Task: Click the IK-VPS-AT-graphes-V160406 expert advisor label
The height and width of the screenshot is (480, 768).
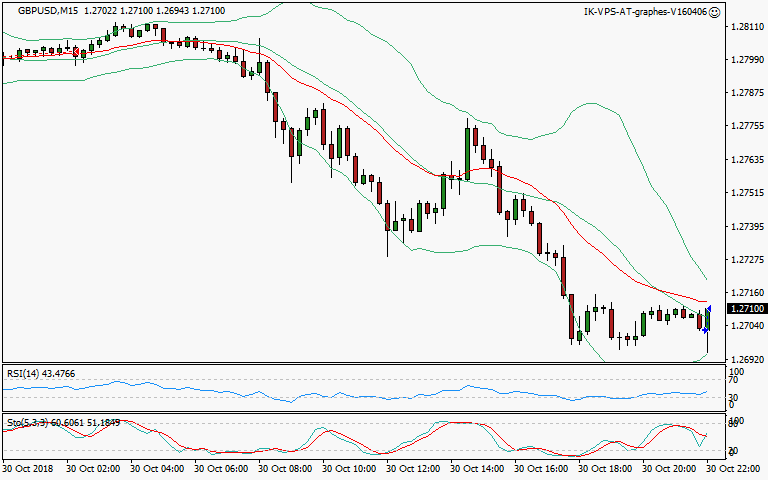Action: point(645,12)
